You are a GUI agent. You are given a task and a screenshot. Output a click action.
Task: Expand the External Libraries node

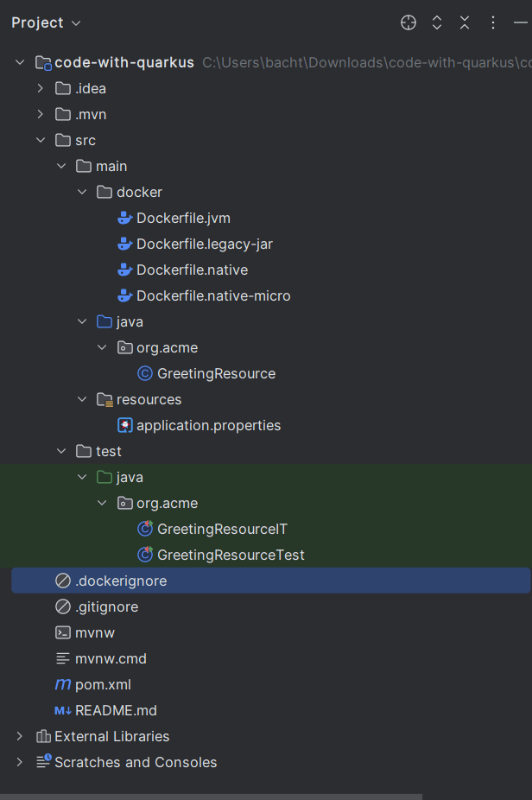19,736
